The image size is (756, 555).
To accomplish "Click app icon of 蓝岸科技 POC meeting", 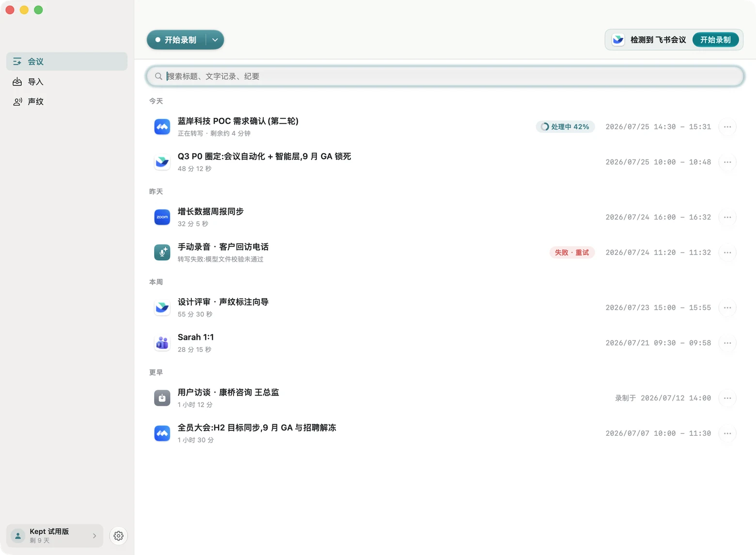I will tap(162, 127).
